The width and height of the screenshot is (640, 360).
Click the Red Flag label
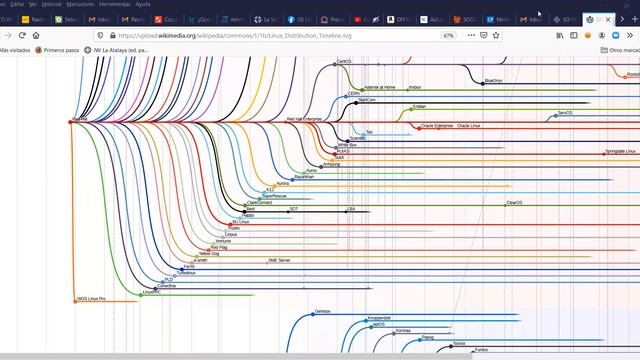pyautogui.click(x=219, y=247)
